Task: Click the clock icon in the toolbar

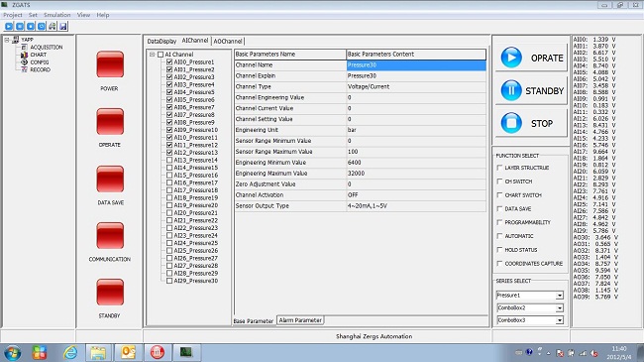Action: 42,27
